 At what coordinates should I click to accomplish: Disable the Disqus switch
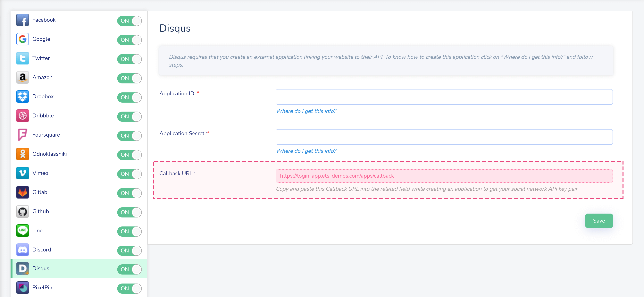click(129, 269)
